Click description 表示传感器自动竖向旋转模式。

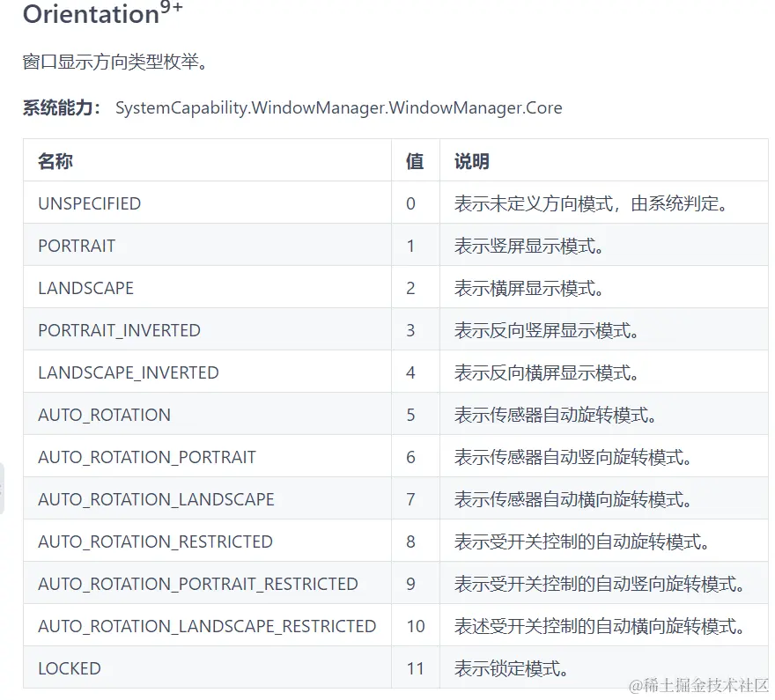(x=573, y=458)
